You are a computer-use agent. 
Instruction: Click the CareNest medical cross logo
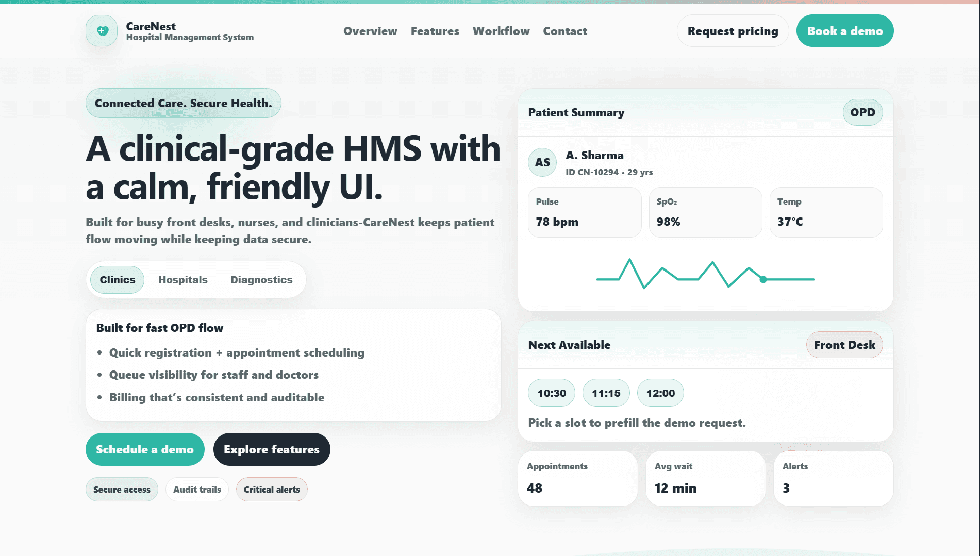(101, 31)
